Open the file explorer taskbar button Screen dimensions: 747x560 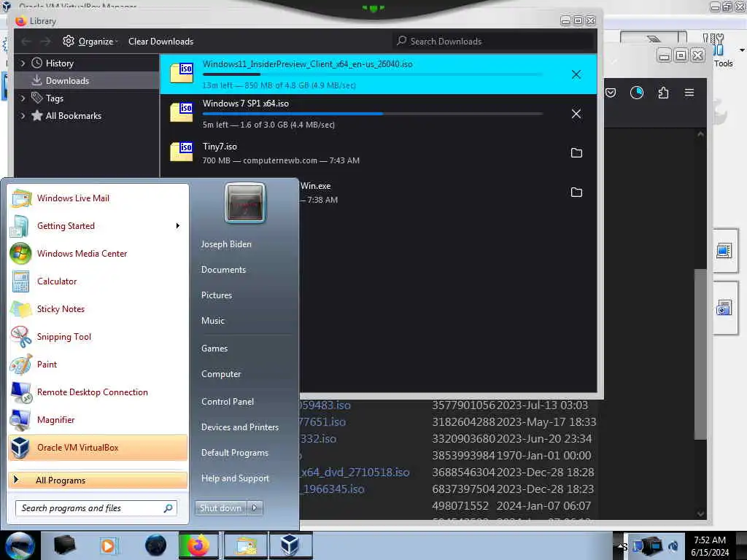[x=245, y=545]
